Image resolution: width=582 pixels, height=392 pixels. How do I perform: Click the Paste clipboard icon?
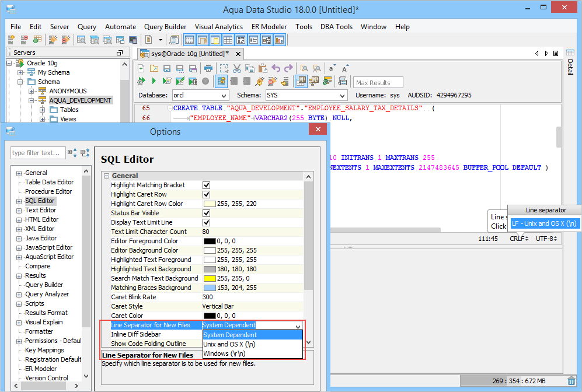point(263,68)
